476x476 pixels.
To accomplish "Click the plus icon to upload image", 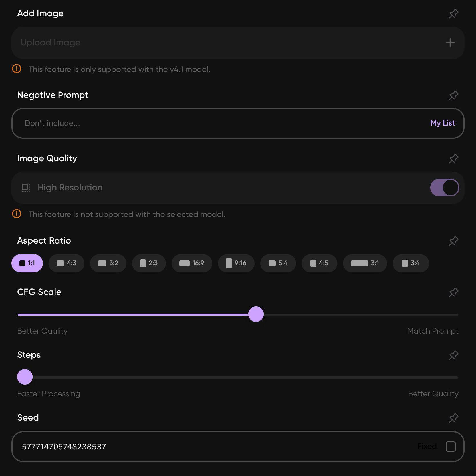I will [x=450, y=43].
